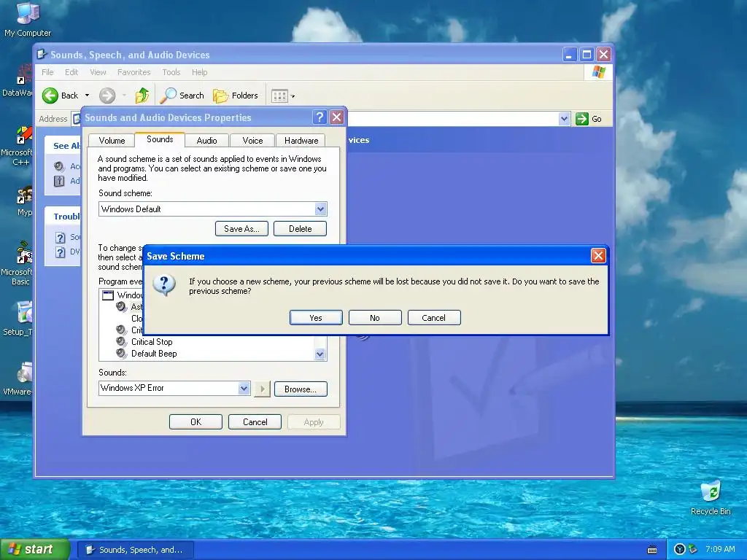This screenshot has width=747, height=560.
Task: Switch to the Audio tab
Action: pyautogui.click(x=206, y=141)
